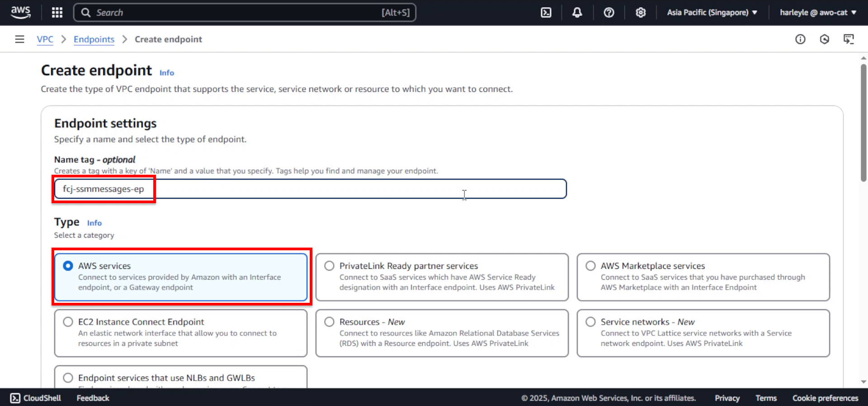The image size is (868, 406).
Task: Click the 'Select a category' text
Action: click(x=84, y=235)
